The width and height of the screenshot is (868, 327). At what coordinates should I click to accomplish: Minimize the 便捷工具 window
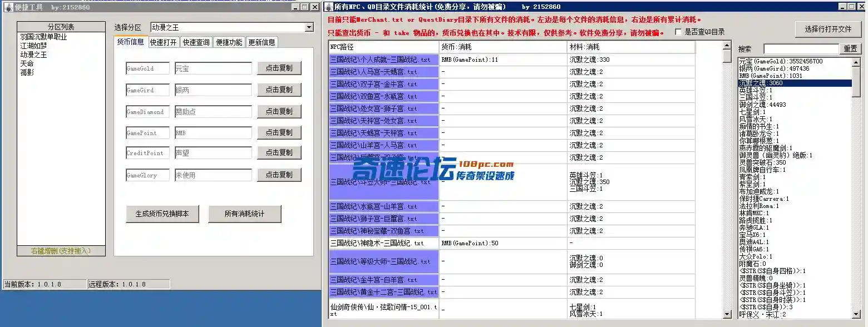[296, 7]
